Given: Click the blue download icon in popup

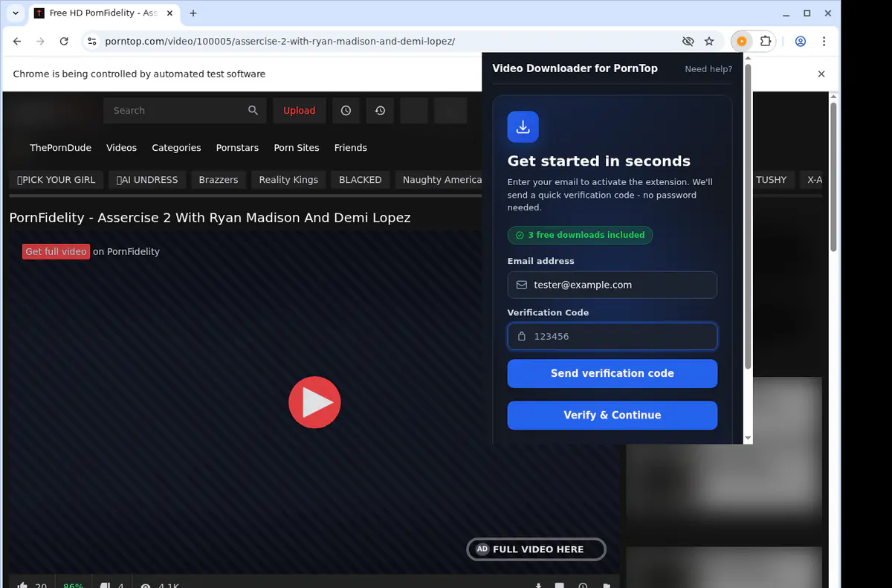Looking at the screenshot, I should [523, 126].
